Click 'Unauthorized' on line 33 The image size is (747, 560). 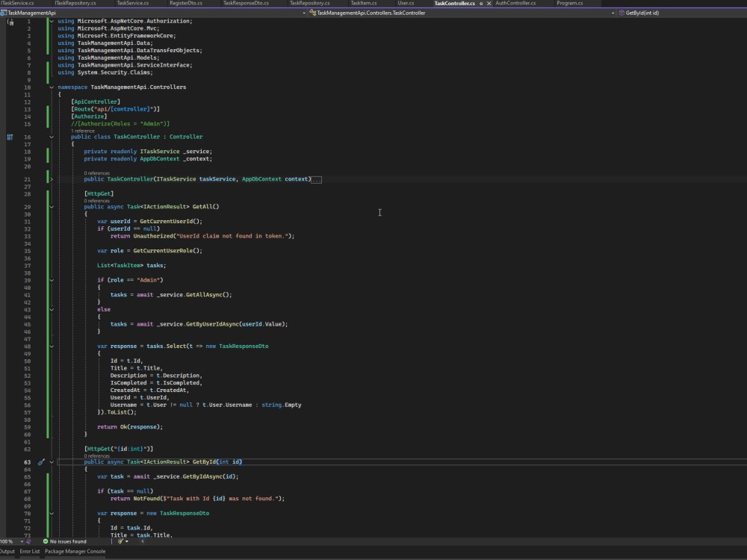pos(153,236)
